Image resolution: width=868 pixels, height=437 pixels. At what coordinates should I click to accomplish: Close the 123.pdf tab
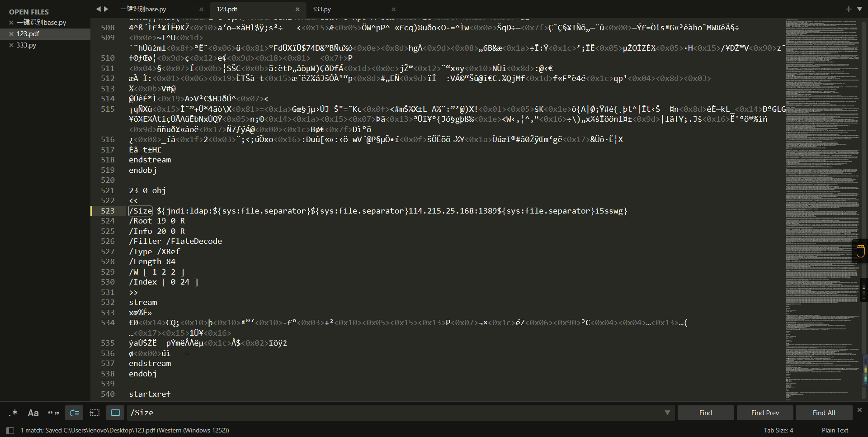click(x=297, y=9)
